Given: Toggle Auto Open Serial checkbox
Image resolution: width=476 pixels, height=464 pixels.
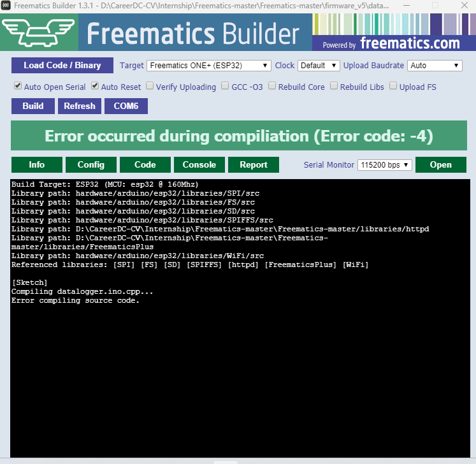Looking at the screenshot, I should (18, 86).
